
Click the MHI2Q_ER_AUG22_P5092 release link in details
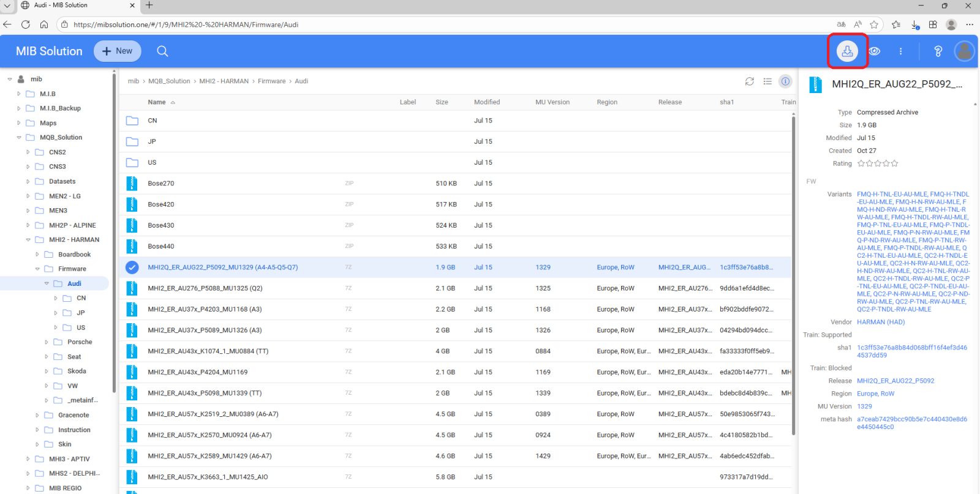[x=895, y=381]
